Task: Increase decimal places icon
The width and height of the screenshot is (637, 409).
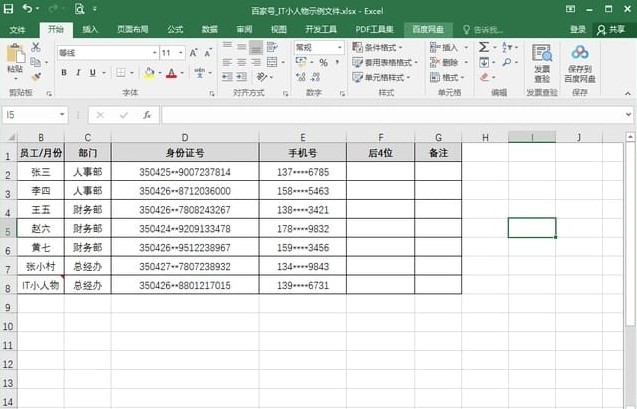Action: [301, 77]
